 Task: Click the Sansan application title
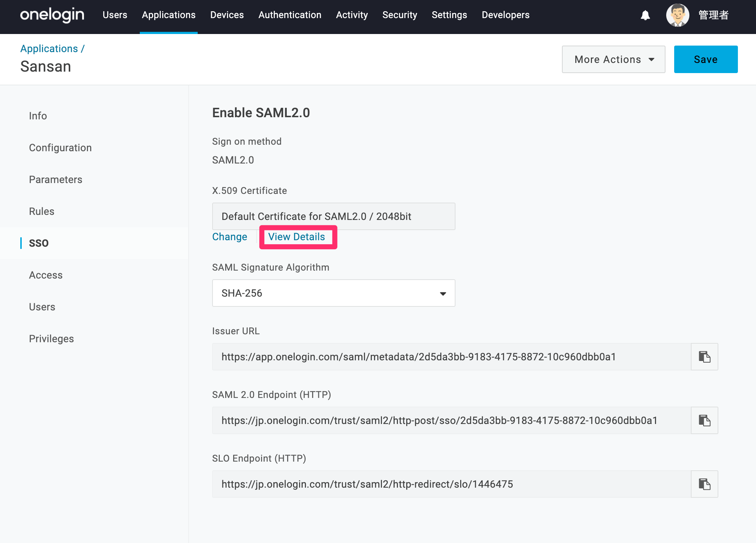point(46,67)
